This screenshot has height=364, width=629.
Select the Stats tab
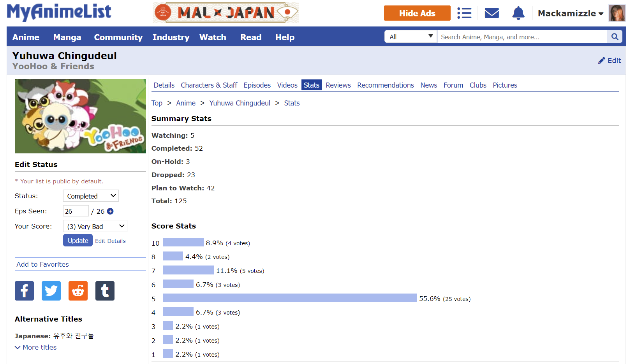pyautogui.click(x=312, y=85)
